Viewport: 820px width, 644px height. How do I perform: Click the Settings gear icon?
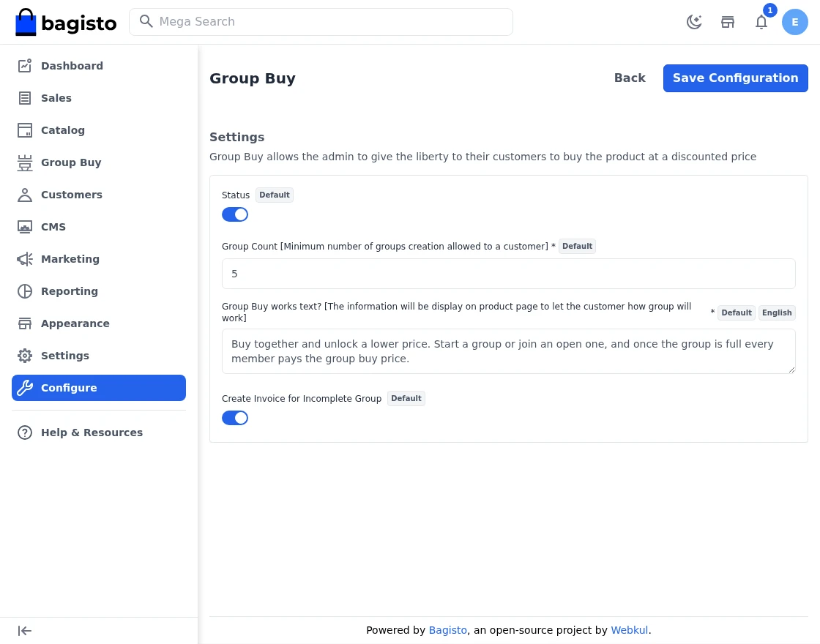click(x=25, y=356)
